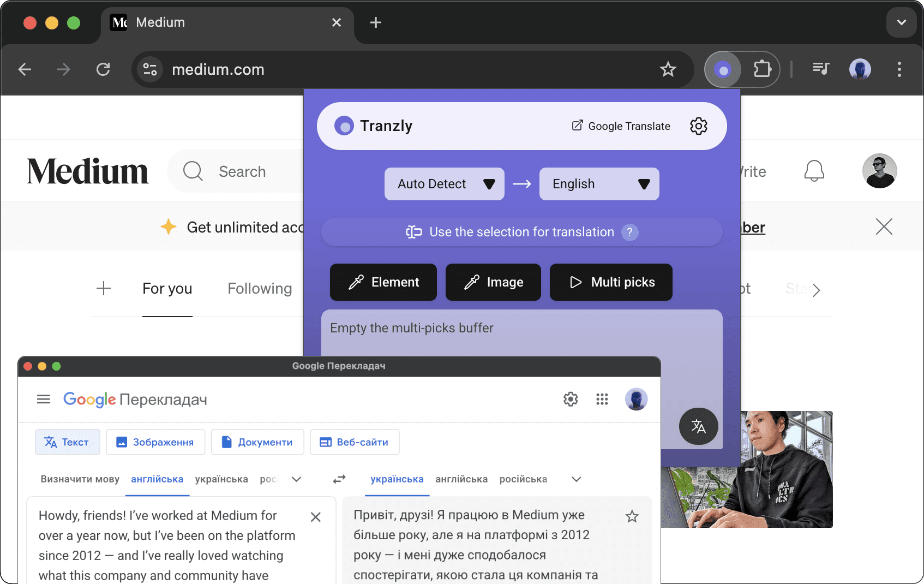
Task: Clear the source text in Google Translate
Action: pyautogui.click(x=315, y=517)
